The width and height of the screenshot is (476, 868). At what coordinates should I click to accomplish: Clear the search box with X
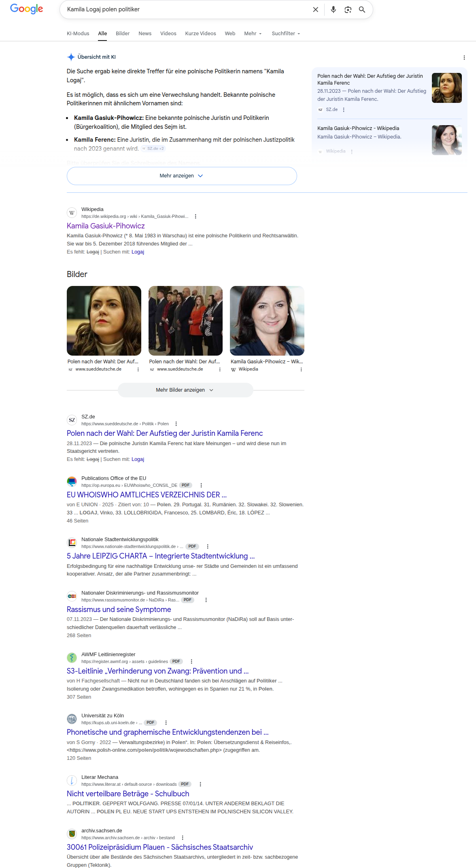coord(316,9)
